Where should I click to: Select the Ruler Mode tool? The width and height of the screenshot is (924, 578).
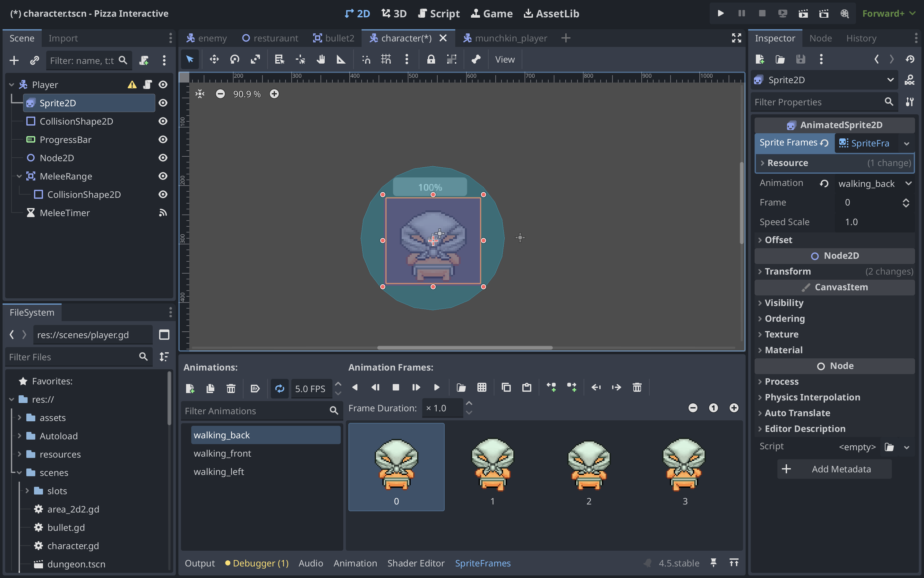pos(341,59)
